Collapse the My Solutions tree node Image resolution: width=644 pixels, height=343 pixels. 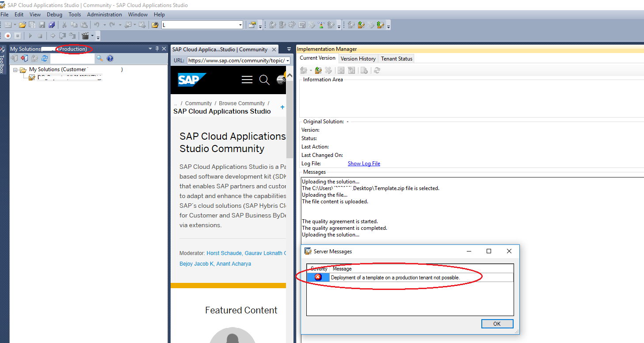pyautogui.click(x=15, y=70)
